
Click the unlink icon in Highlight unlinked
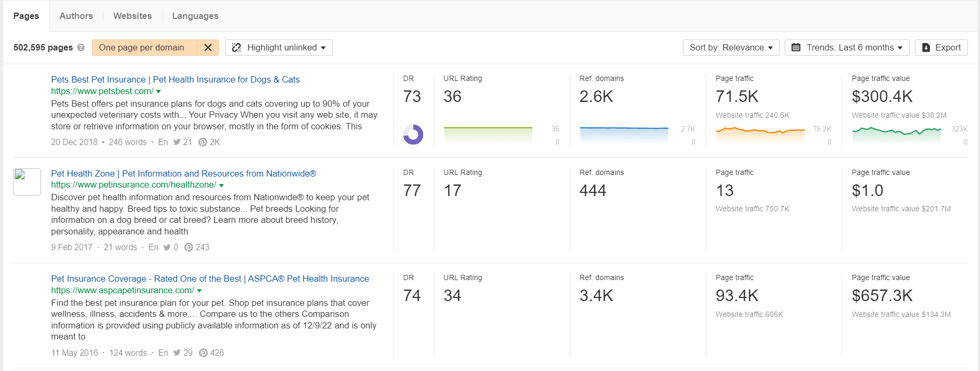tap(237, 47)
